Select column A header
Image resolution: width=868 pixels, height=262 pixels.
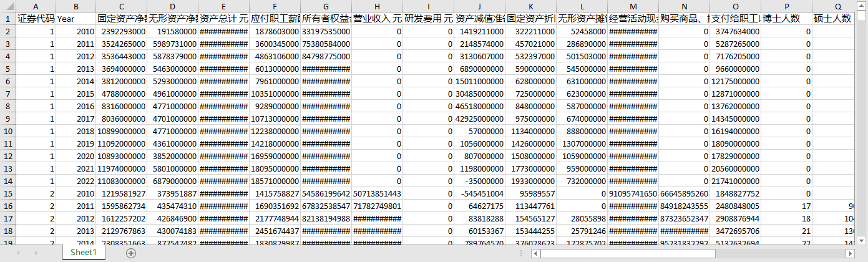tap(36, 6)
